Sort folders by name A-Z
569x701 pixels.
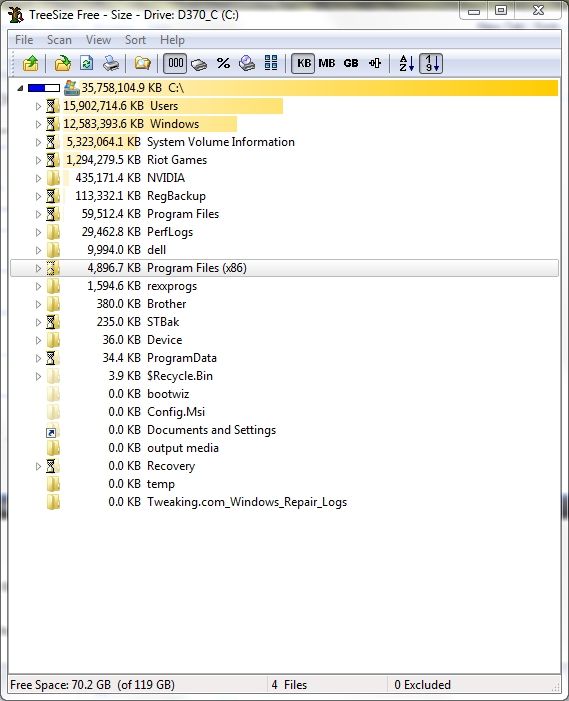406,63
